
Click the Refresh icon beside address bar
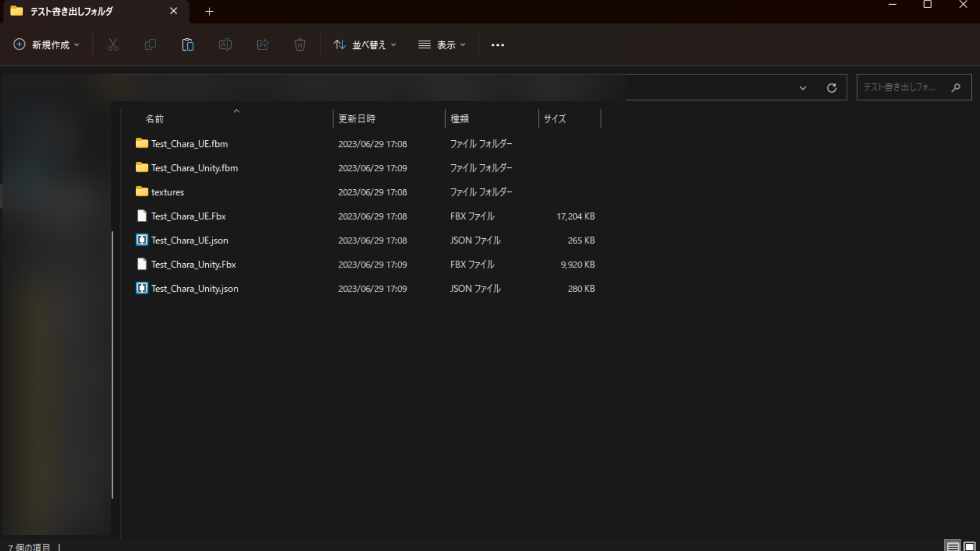pyautogui.click(x=831, y=88)
